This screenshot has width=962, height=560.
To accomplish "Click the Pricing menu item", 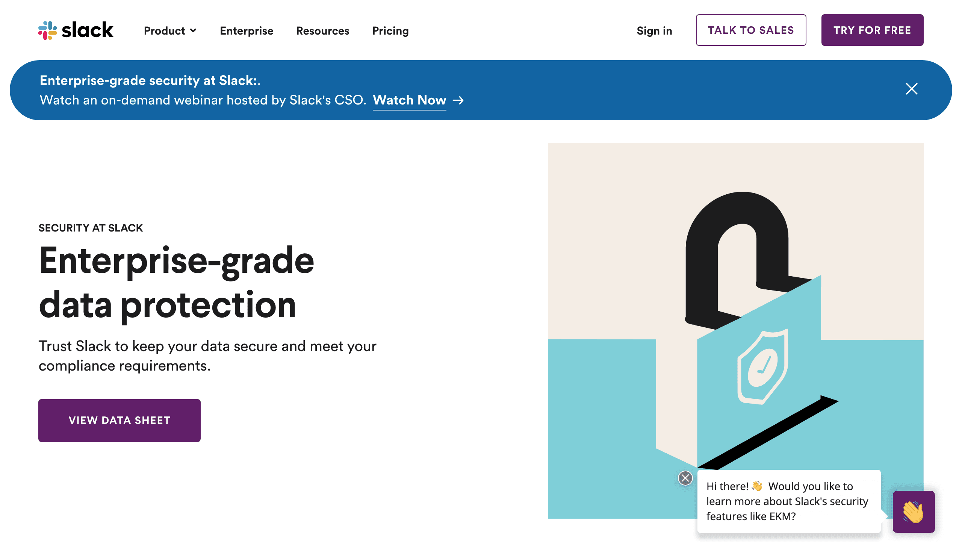I will (x=391, y=31).
